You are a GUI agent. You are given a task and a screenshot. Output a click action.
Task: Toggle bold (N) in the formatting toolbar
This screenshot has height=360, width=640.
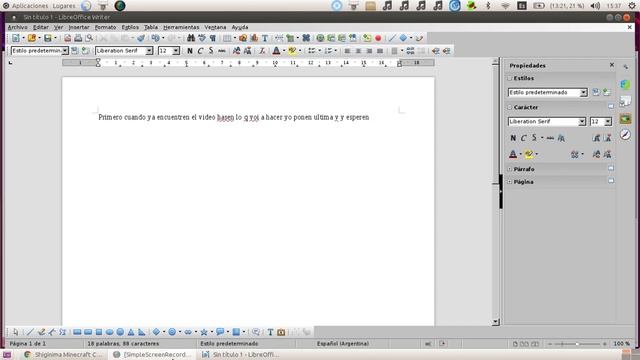click(190, 51)
